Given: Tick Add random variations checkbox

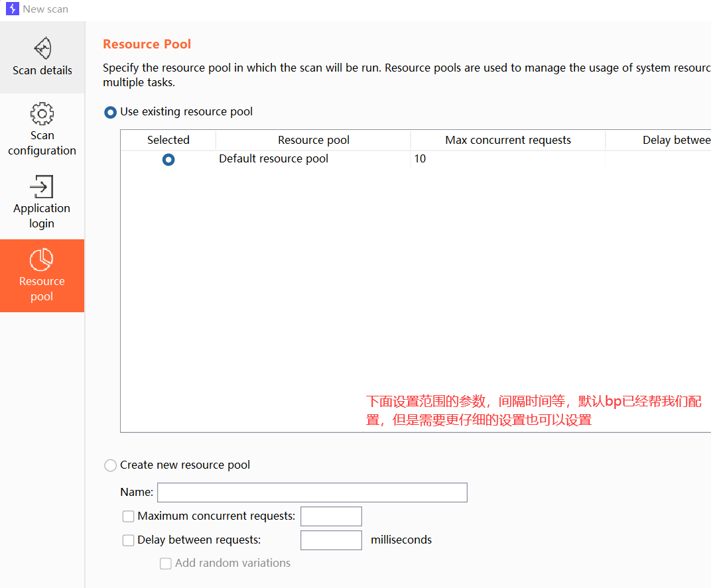Looking at the screenshot, I should pyautogui.click(x=166, y=563).
